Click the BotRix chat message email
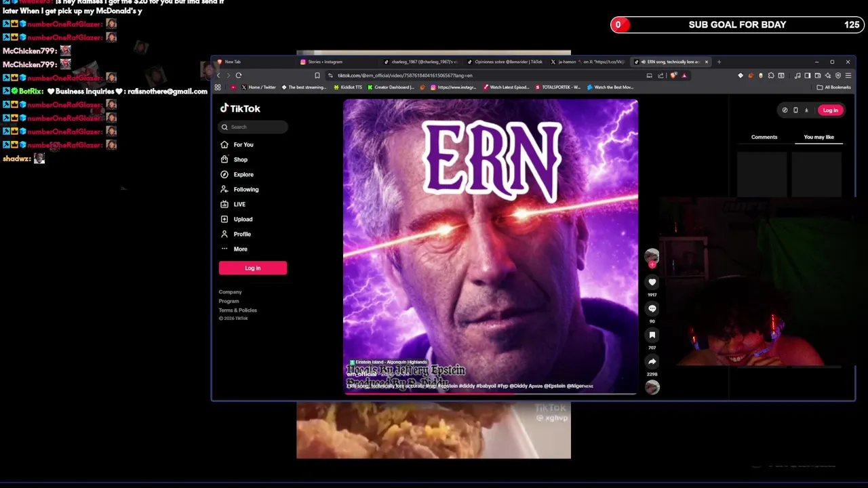Viewport: 868px width, 488px height. click(x=166, y=91)
